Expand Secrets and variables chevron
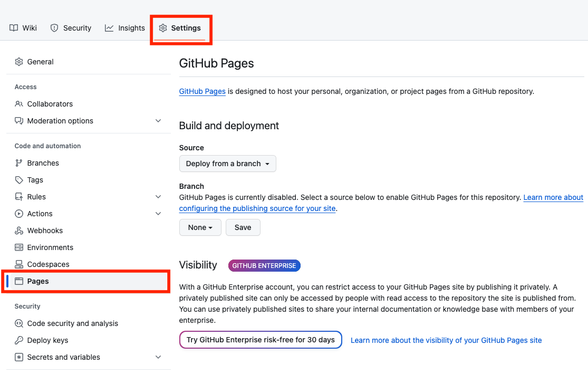 coord(158,357)
